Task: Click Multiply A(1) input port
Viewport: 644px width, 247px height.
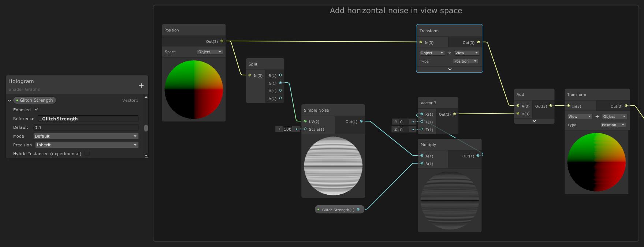Action: [422, 156]
